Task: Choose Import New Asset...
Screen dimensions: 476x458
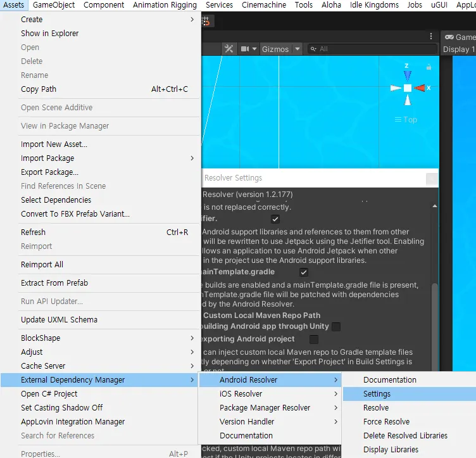Action: [x=100, y=144]
